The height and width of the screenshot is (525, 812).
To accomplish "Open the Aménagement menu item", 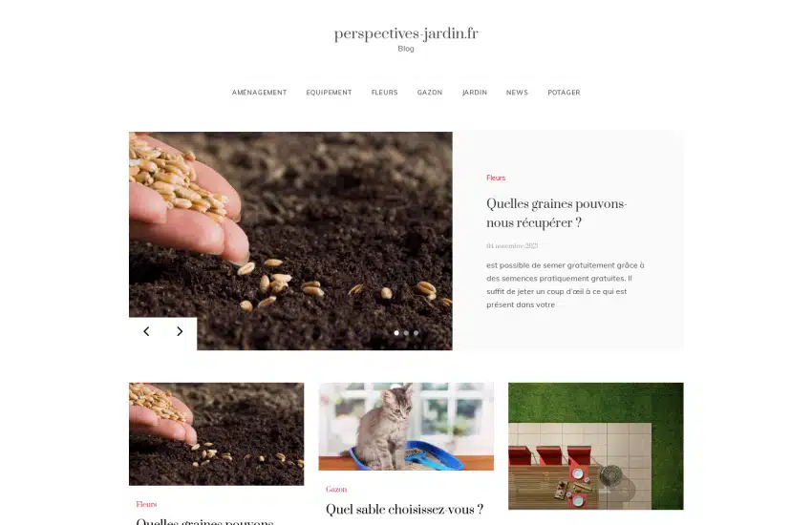I will coord(260,93).
